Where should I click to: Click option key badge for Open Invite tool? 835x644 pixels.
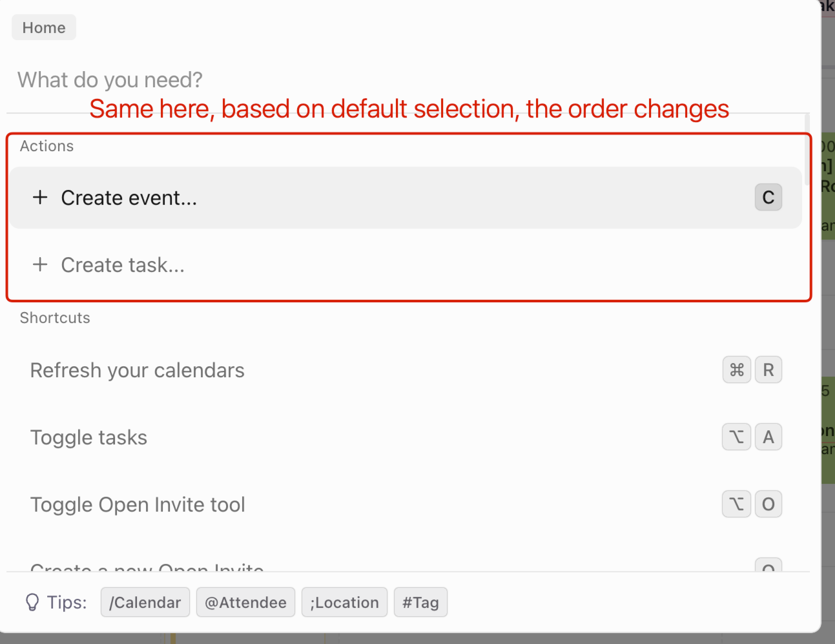[x=736, y=504]
